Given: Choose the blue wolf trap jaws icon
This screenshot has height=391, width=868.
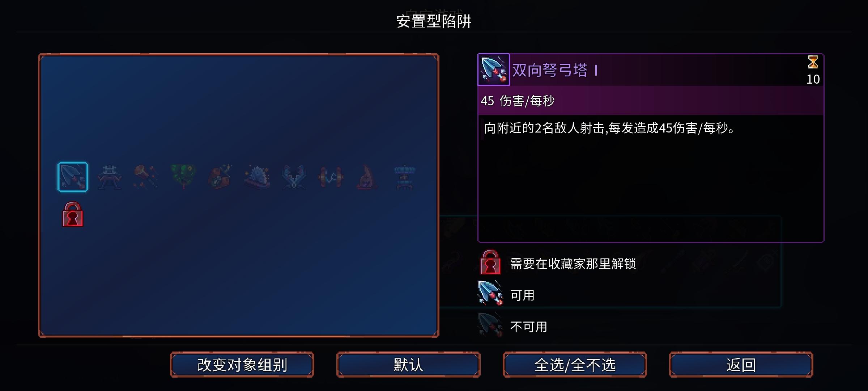Looking at the screenshot, I should [294, 177].
